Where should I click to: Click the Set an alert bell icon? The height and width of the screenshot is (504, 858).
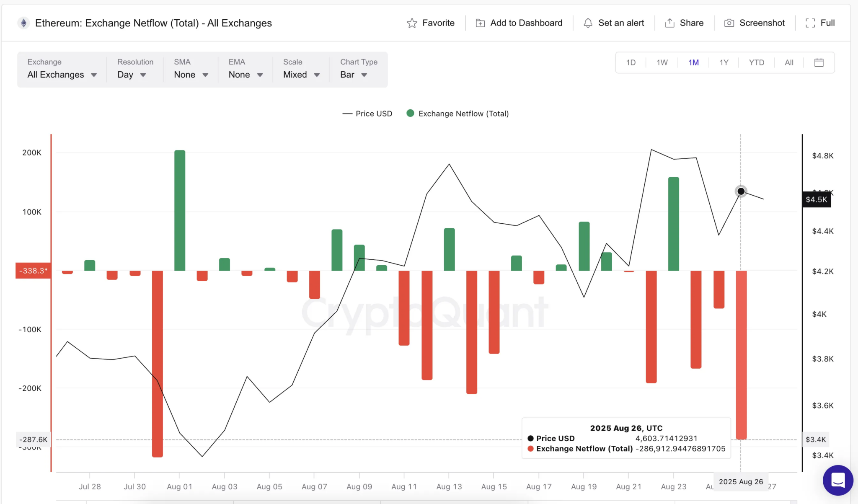point(588,23)
